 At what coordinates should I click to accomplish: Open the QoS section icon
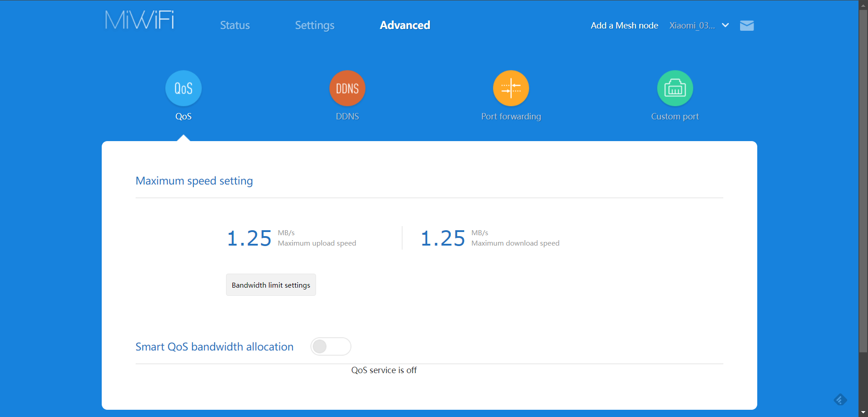[x=183, y=88]
